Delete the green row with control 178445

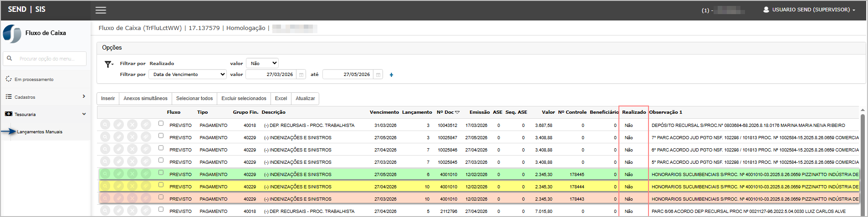[132, 174]
